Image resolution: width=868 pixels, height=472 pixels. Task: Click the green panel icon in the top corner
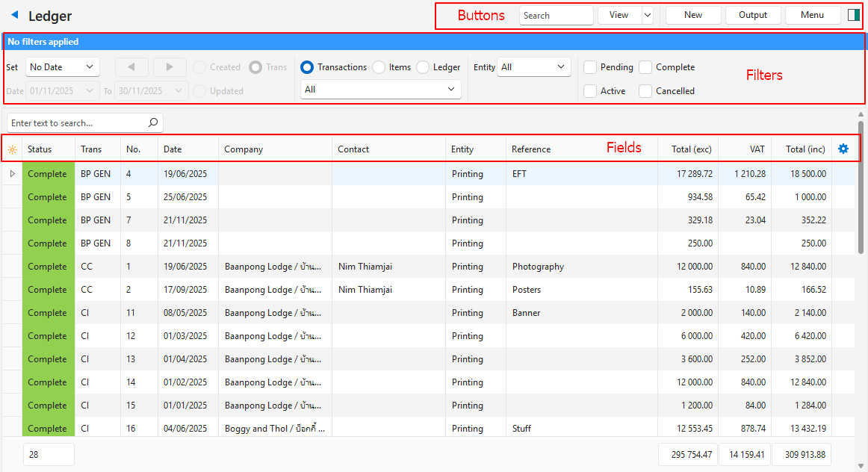tap(855, 14)
